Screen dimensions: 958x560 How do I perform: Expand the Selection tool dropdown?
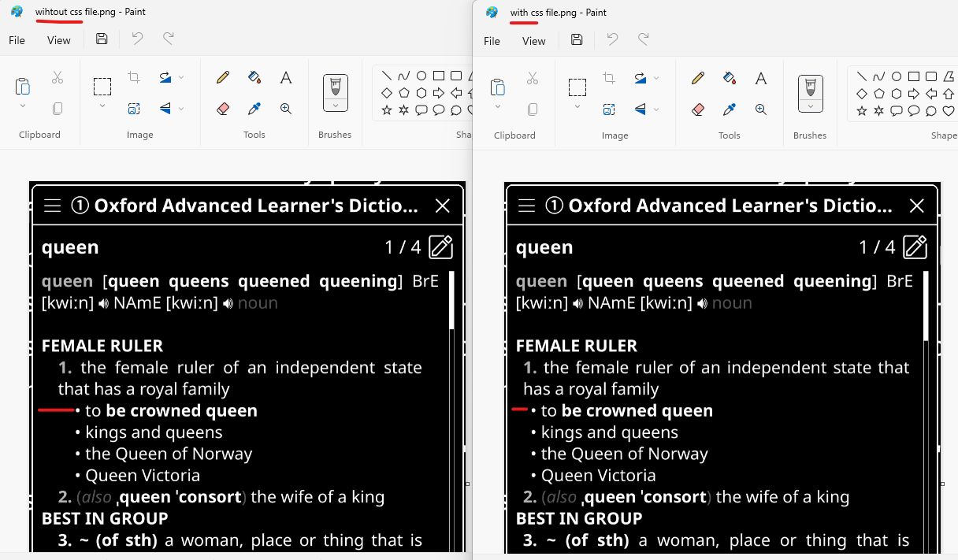[x=102, y=106]
